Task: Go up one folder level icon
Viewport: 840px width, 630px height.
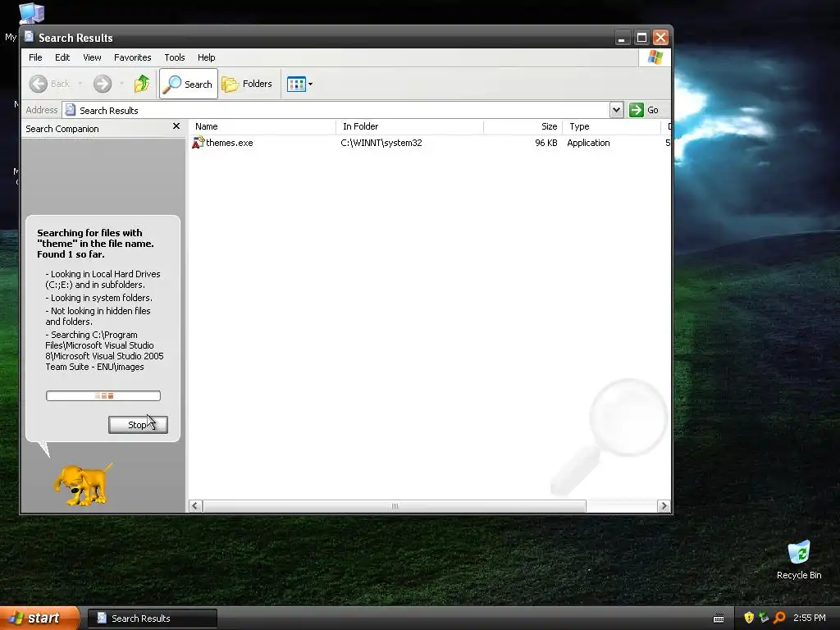Action: pyautogui.click(x=142, y=84)
